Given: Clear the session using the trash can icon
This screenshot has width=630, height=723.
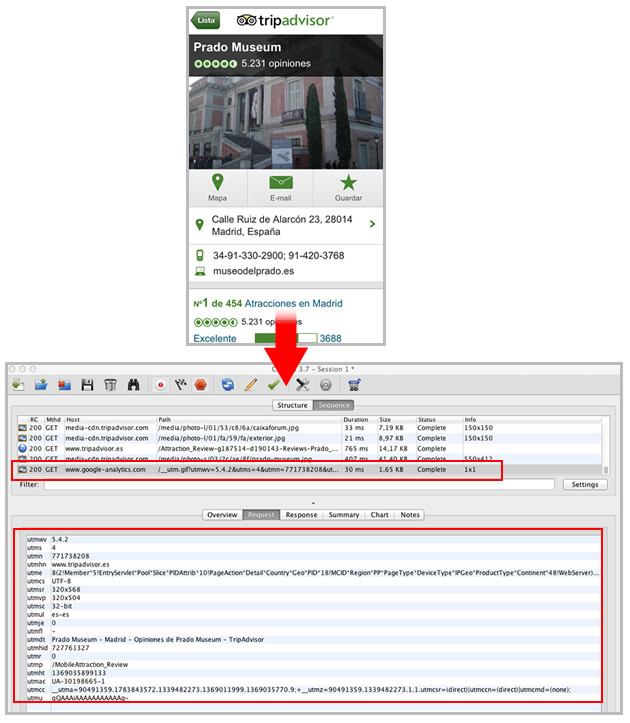Looking at the screenshot, I should tap(110, 385).
